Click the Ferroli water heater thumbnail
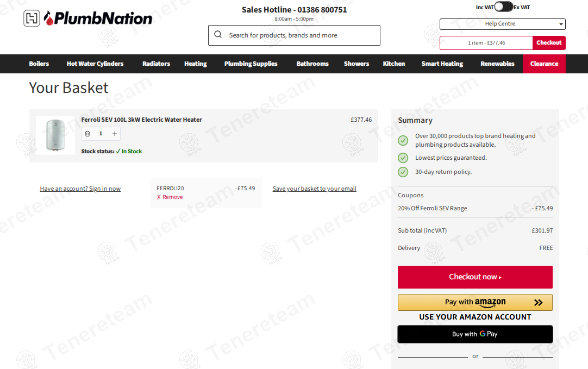The height and width of the screenshot is (369, 588). point(55,135)
